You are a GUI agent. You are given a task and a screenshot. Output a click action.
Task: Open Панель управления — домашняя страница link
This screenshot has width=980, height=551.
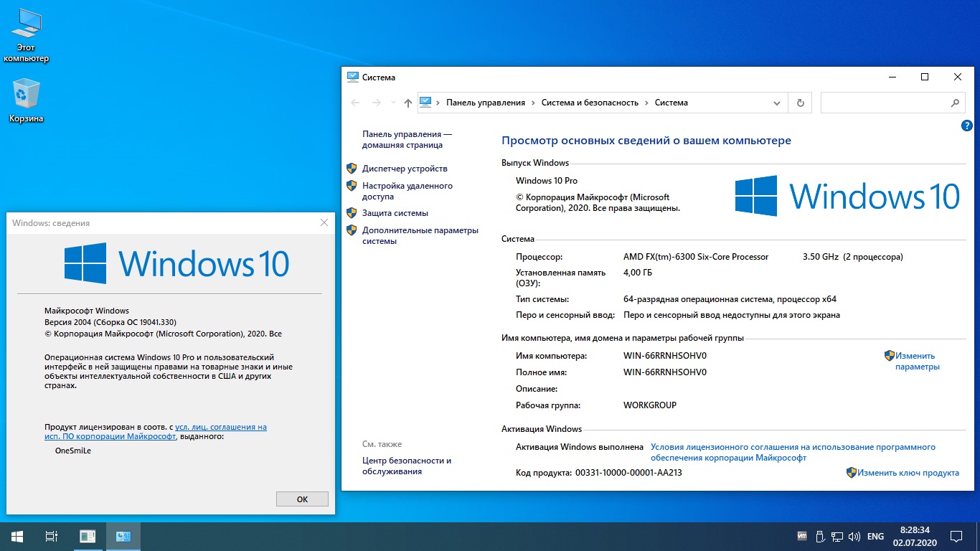pyautogui.click(x=407, y=139)
